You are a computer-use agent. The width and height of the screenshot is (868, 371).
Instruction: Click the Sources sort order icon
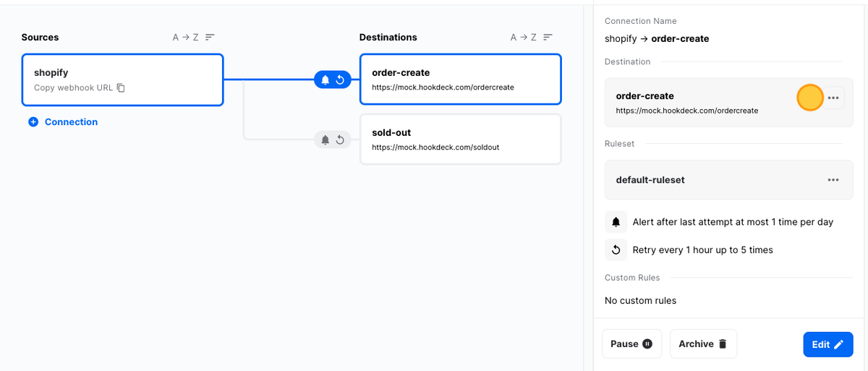click(210, 37)
